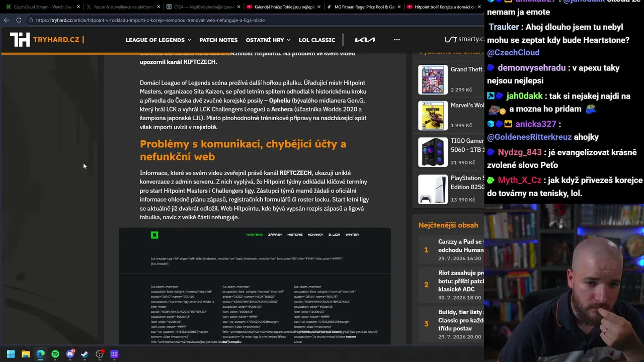Screen dimensions: 644x362
Task: Click the smarty.cz sponsor logo
Action: (x=464, y=40)
